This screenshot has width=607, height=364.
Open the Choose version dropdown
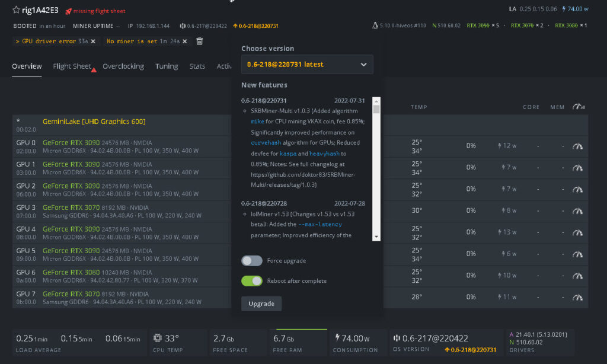[307, 64]
